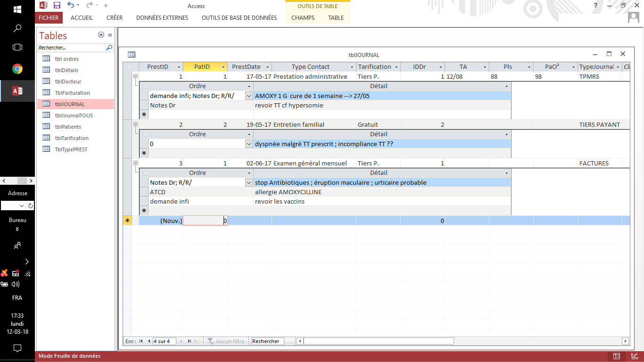The width and height of the screenshot is (644, 362).
Task: Click the Rechercher box in the record bar
Action: (268, 341)
